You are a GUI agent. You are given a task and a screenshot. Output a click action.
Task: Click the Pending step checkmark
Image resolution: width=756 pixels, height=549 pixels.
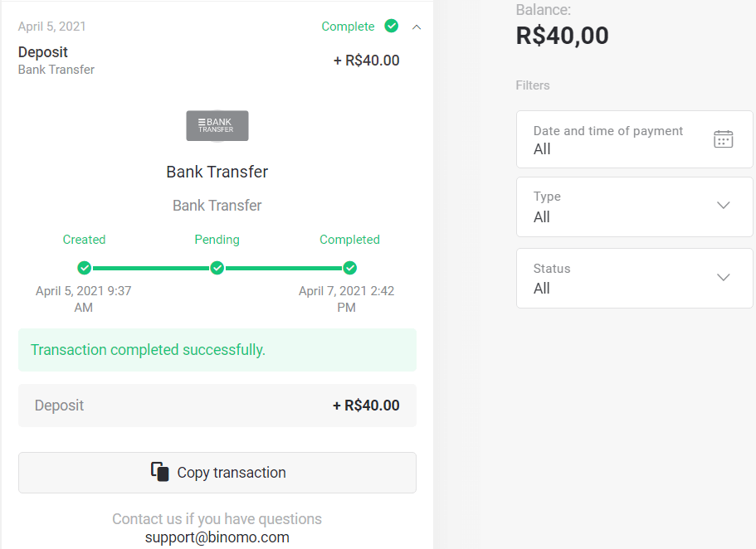click(217, 268)
